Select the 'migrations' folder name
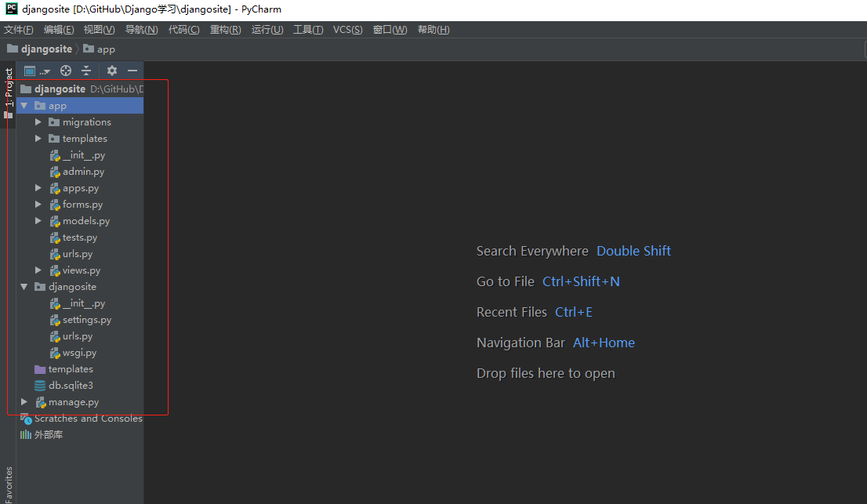Image resolution: width=867 pixels, height=504 pixels. pyautogui.click(x=87, y=122)
